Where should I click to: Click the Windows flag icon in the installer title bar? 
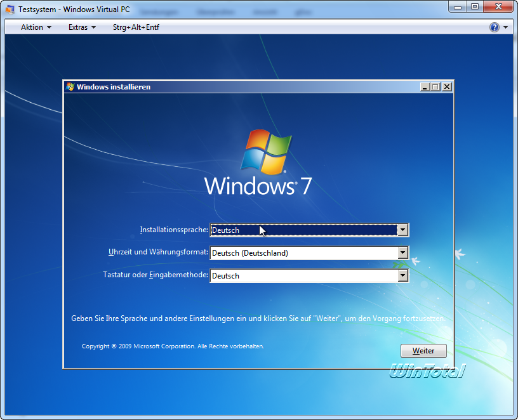70,86
